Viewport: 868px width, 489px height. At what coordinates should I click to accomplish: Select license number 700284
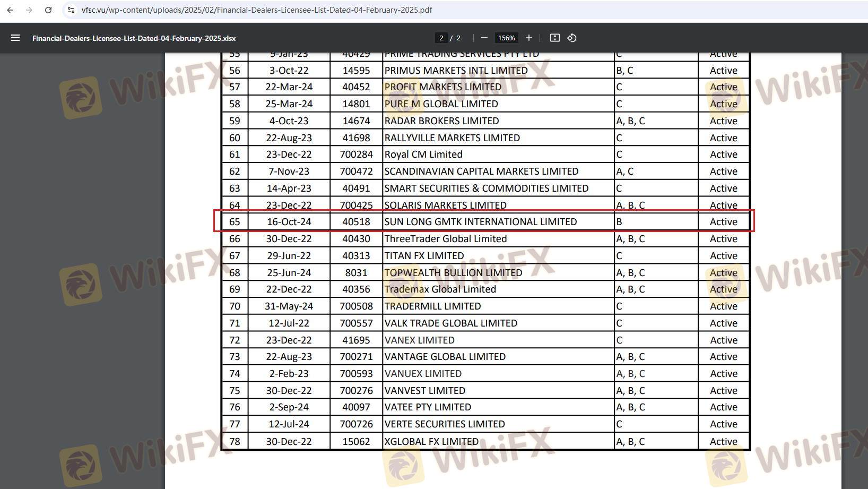point(356,155)
